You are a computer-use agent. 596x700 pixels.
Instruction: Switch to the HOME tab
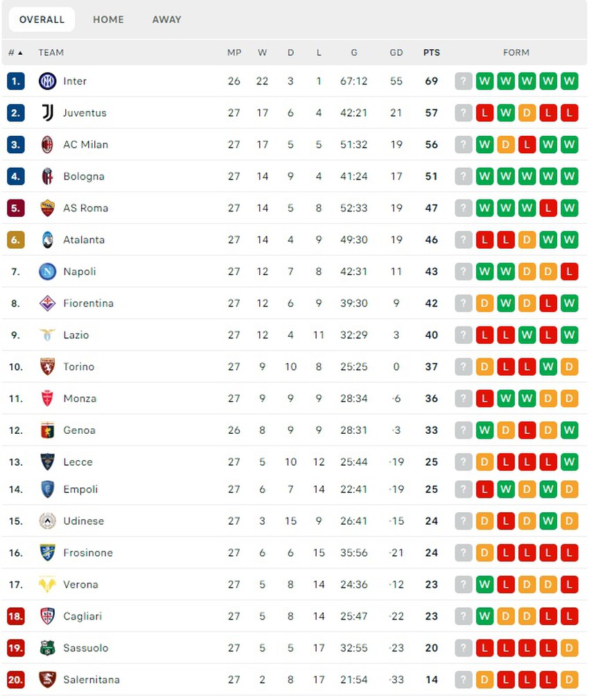108,19
